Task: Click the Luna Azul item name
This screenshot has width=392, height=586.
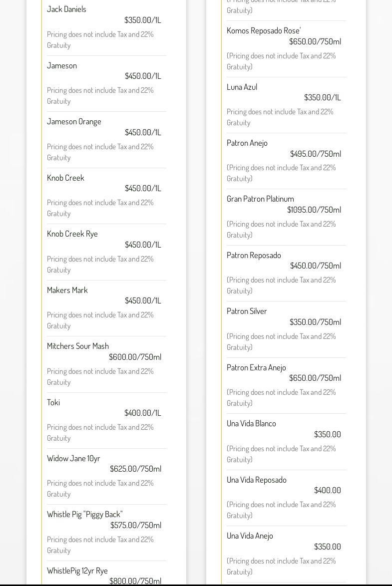Action: [242, 87]
